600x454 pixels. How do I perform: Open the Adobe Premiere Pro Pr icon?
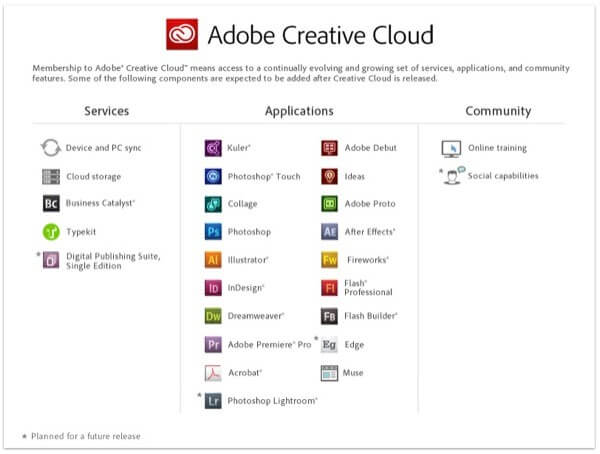tap(213, 345)
